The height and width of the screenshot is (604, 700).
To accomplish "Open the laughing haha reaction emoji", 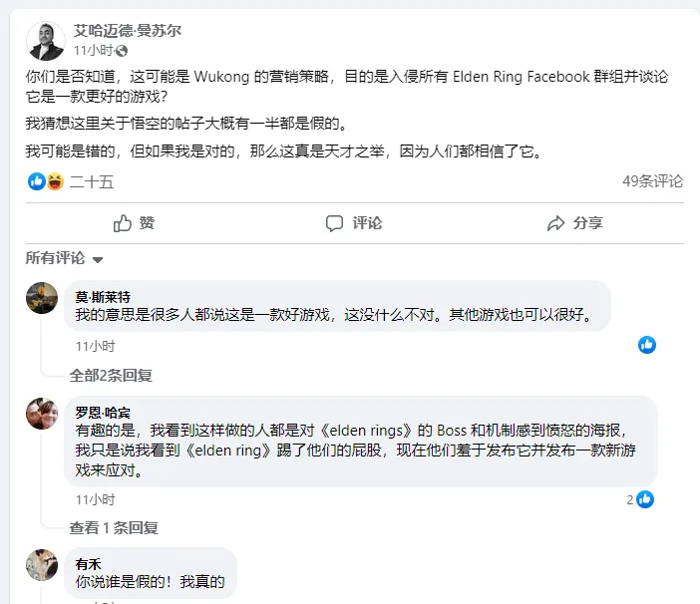I will click(56, 181).
